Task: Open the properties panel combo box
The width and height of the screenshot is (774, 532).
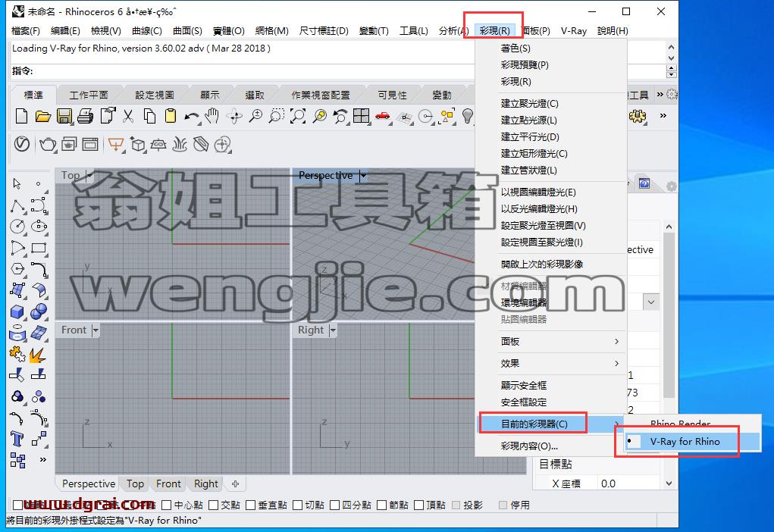Action: coord(651,302)
